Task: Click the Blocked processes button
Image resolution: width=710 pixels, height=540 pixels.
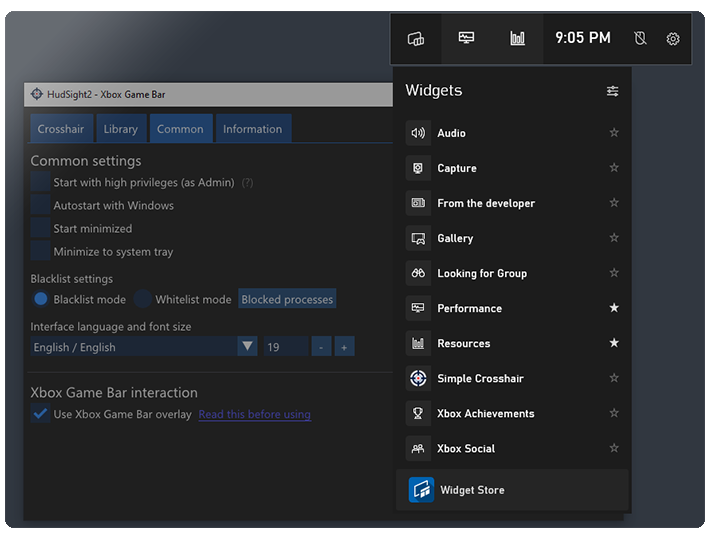Action: [x=287, y=299]
